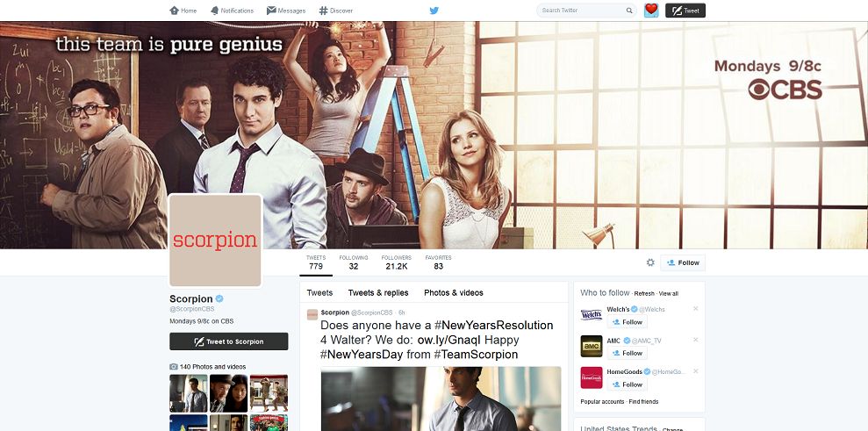Click the Tweet to Scorpion button
Viewport: 868px width, 431px height.
228,341
